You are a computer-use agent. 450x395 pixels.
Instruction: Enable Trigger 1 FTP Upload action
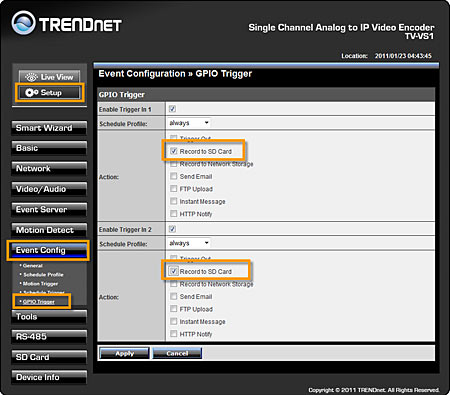click(173, 189)
